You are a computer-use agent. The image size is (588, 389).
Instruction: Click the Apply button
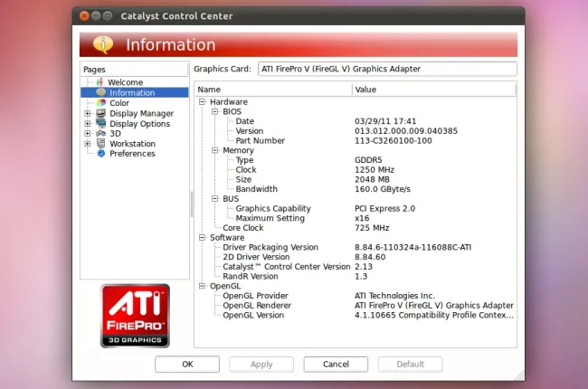261,365
